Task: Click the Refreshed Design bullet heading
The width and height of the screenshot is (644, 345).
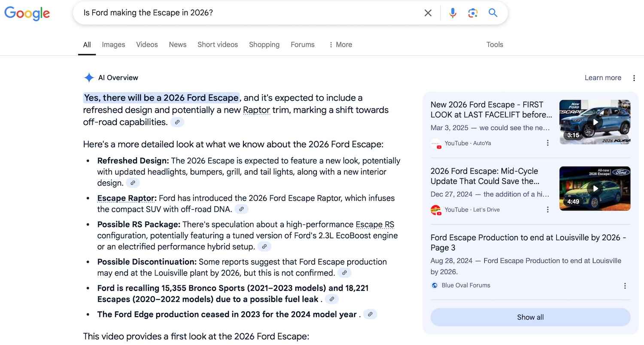Action: tap(133, 161)
